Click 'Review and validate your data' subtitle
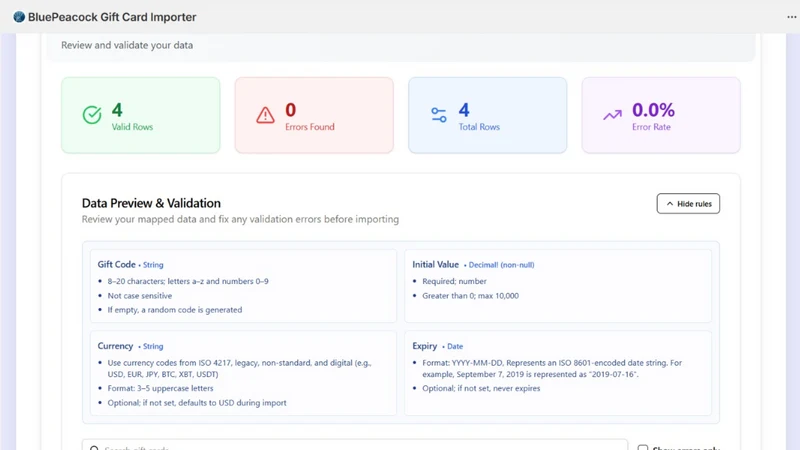Image resolution: width=800 pixels, height=450 pixels. tap(127, 45)
